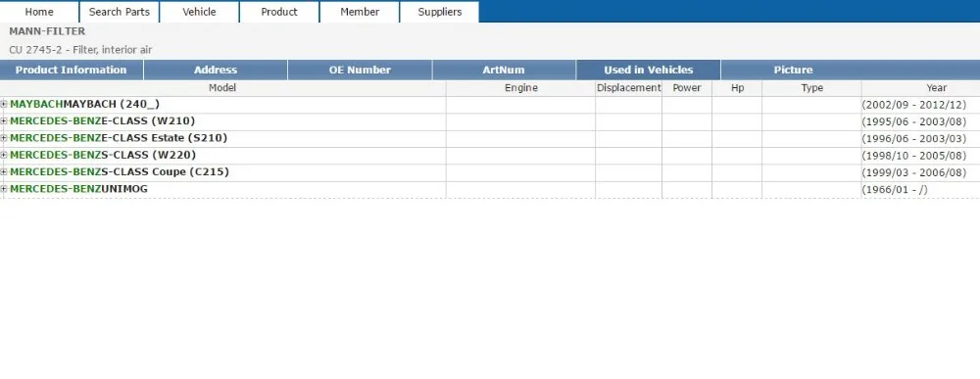This screenshot has height=379, width=980.
Task: Click the S-CLASS (W220) model name
Action: coord(103,155)
